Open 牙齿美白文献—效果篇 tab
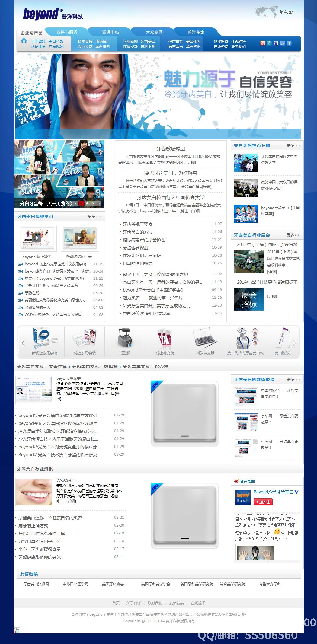 tap(95, 367)
